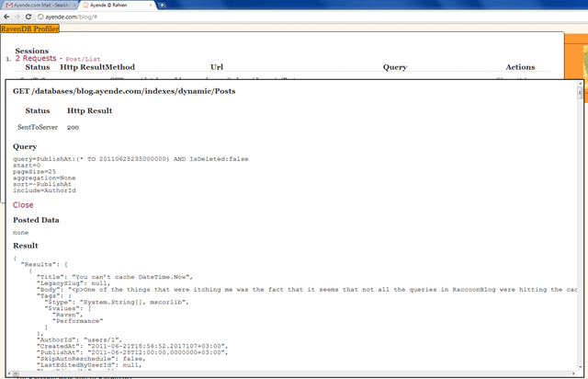The image size is (588, 379).
Task: Open a new browser tab
Action: [162, 5]
